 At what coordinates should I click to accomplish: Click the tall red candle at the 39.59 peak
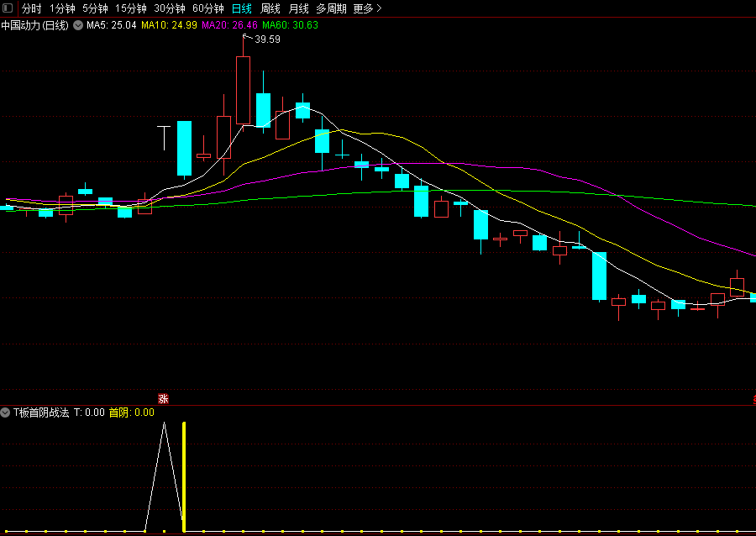243,90
